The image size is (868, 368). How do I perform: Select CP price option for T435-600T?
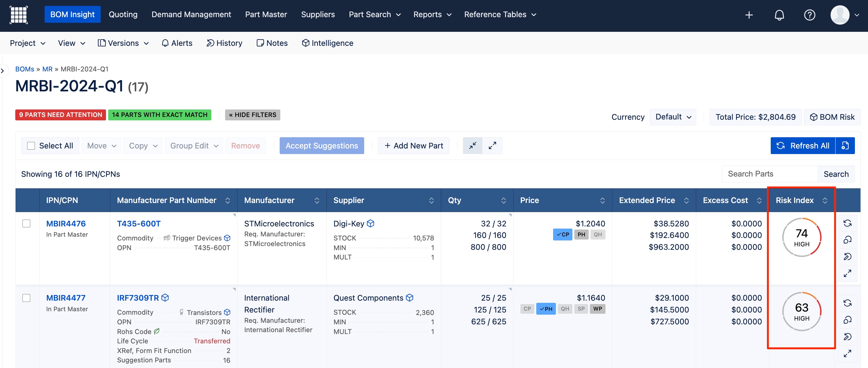point(562,235)
